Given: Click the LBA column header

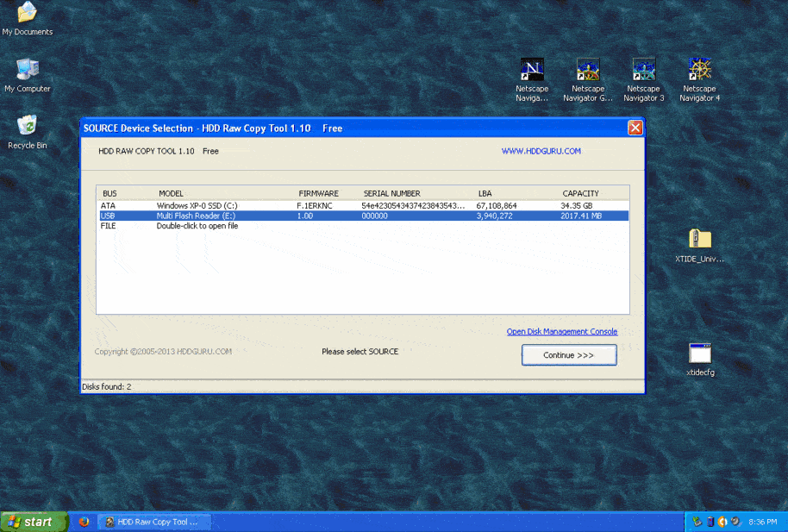Looking at the screenshot, I should [x=485, y=194].
